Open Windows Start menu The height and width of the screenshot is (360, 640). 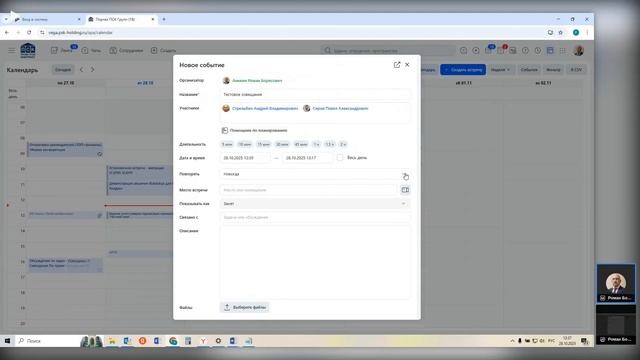(x=7, y=340)
